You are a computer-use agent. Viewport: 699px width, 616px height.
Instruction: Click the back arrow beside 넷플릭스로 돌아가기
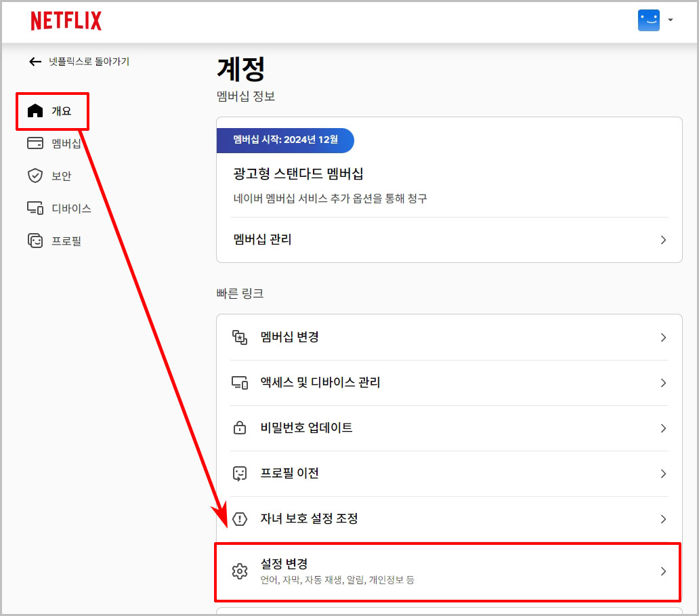35,61
